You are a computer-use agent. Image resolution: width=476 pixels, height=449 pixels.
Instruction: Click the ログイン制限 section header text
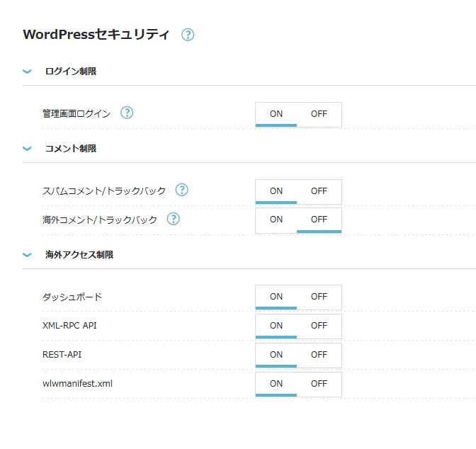click(x=70, y=72)
